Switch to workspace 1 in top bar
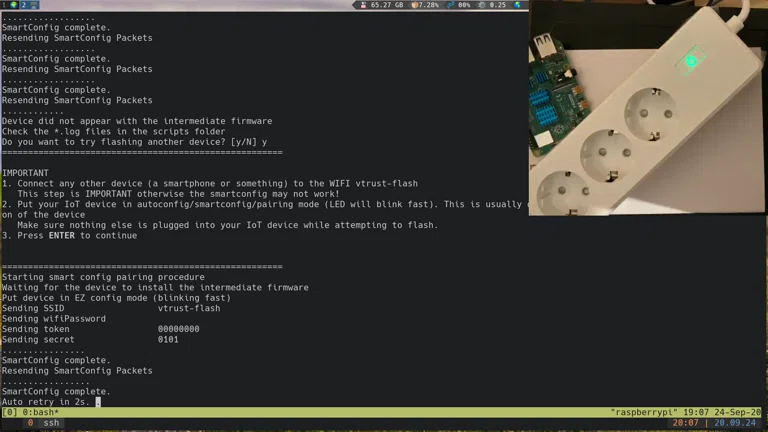The image size is (768, 432). click(x=8, y=5)
